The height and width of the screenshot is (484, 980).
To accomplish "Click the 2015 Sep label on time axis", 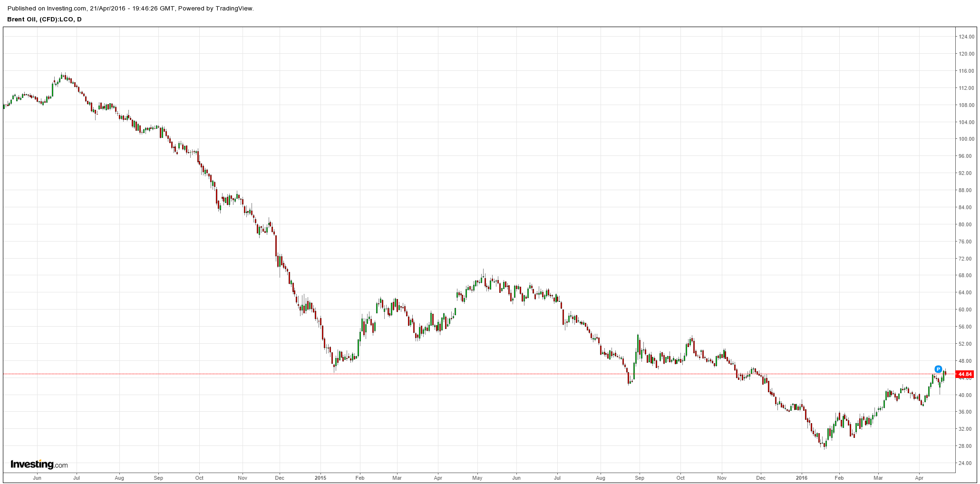I will [x=640, y=478].
